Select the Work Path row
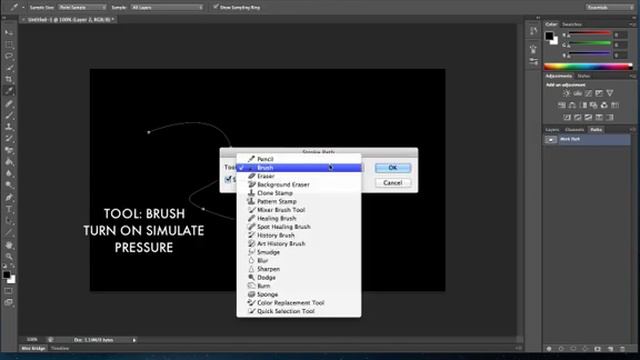640x360 pixels. coord(587,140)
